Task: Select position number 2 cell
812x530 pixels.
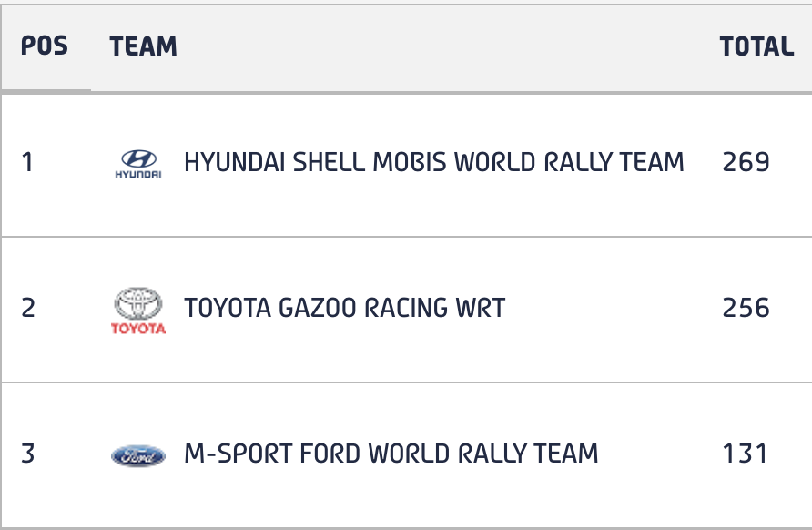Action: [x=28, y=308]
